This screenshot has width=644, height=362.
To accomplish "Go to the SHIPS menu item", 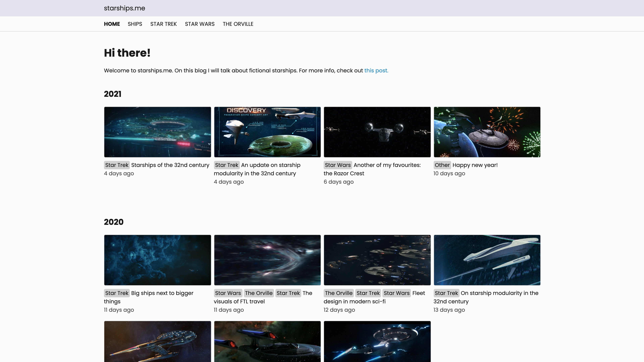I will [x=135, y=24].
